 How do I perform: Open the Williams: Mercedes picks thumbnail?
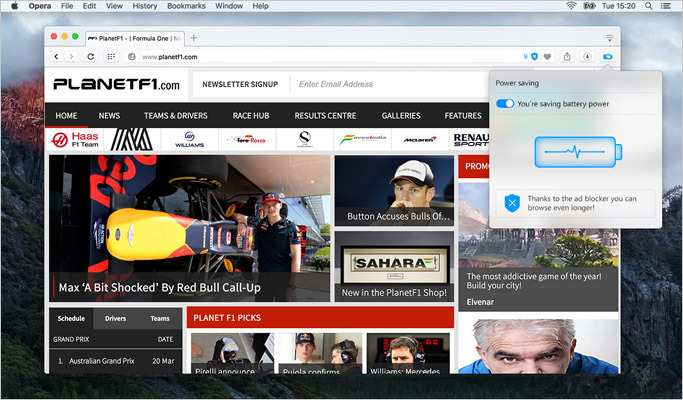pyautogui.click(x=408, y=353)
